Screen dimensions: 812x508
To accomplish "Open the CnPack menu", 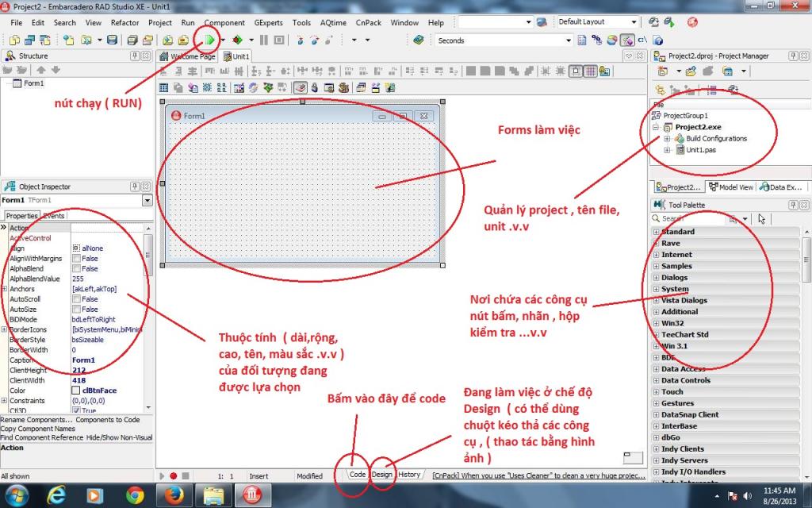I will point(368,23).
